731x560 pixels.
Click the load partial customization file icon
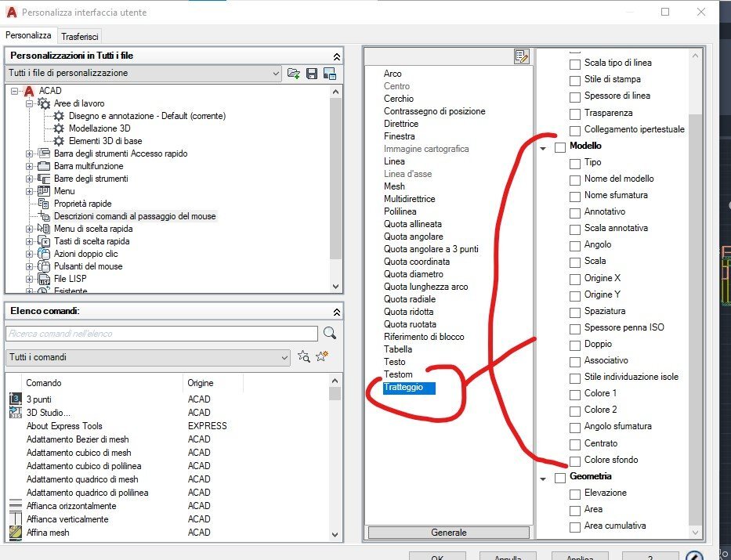point(294,73)
